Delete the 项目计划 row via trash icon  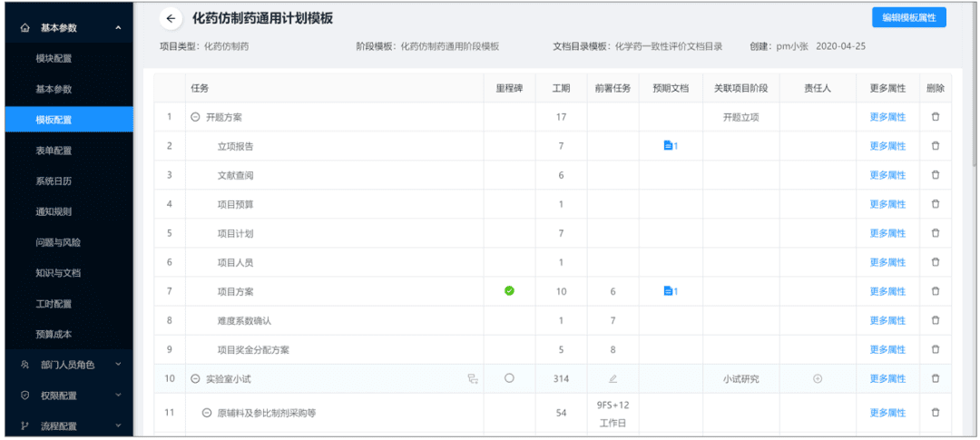935,233
